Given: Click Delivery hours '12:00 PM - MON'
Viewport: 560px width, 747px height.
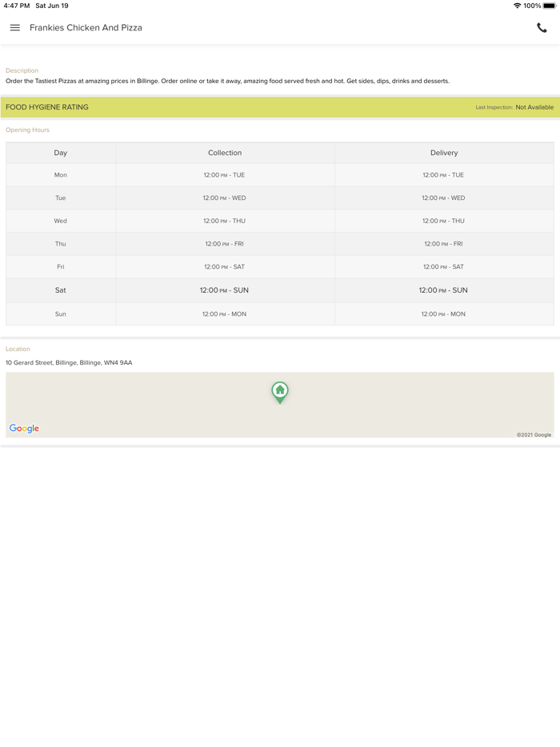Looking at the screenshot, I should click(443, 314).
